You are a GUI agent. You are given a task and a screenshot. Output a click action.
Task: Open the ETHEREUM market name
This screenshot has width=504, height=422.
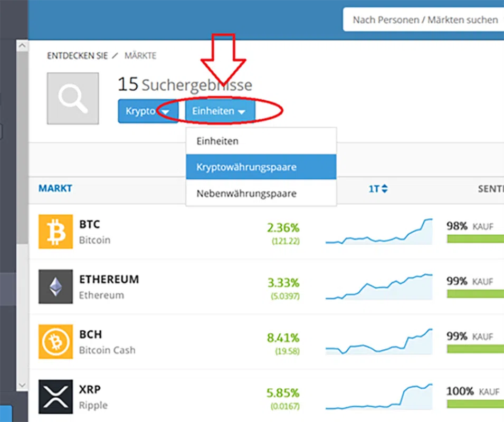pyautogui.click(x=109, y=280)
